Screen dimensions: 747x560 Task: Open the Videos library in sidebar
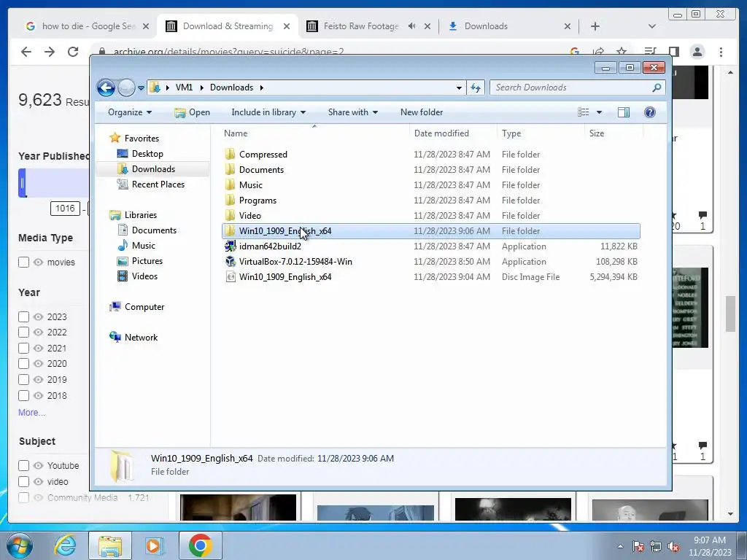tap(144, 276)
